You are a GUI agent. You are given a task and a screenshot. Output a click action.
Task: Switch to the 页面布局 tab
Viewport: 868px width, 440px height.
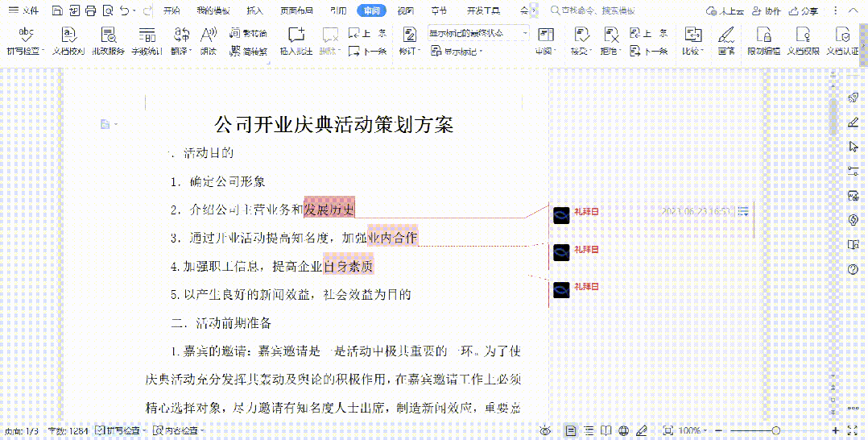296,11
